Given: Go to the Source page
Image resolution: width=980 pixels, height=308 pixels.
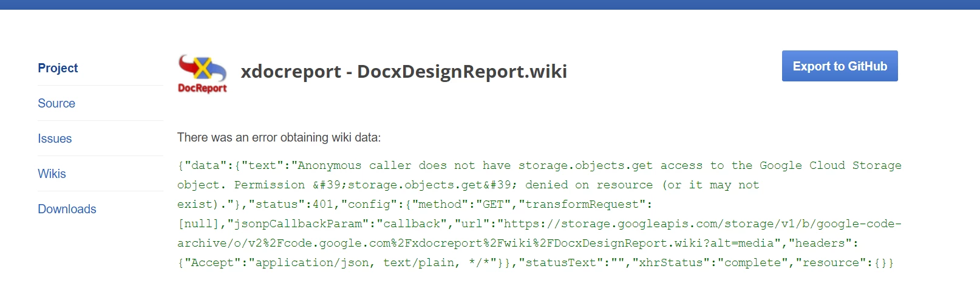Looking at the screenshot, I should pos(56,103).
